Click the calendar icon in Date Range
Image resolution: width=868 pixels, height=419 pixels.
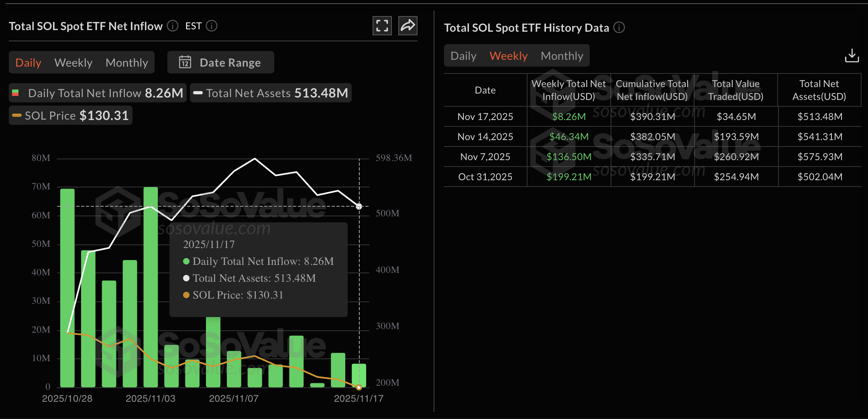(185, 62)
